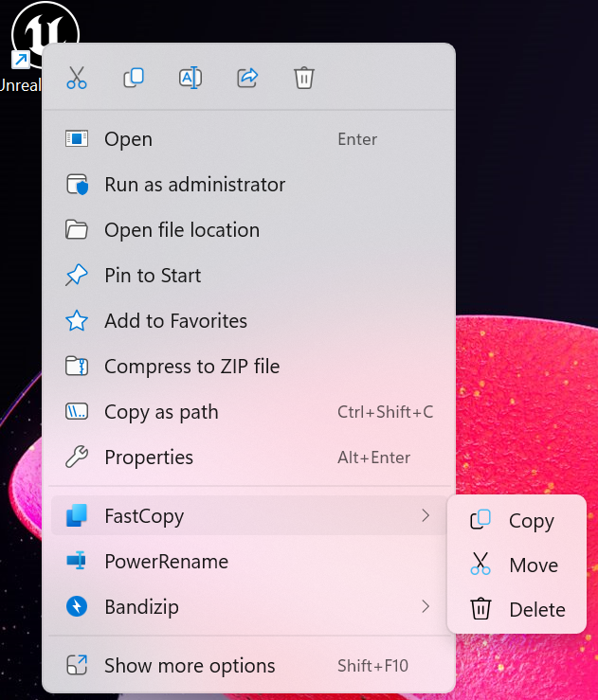This screenshot has height=700, width=598.
Task: Choose Compress to ZIP file
Action: (x=250, y=367)
